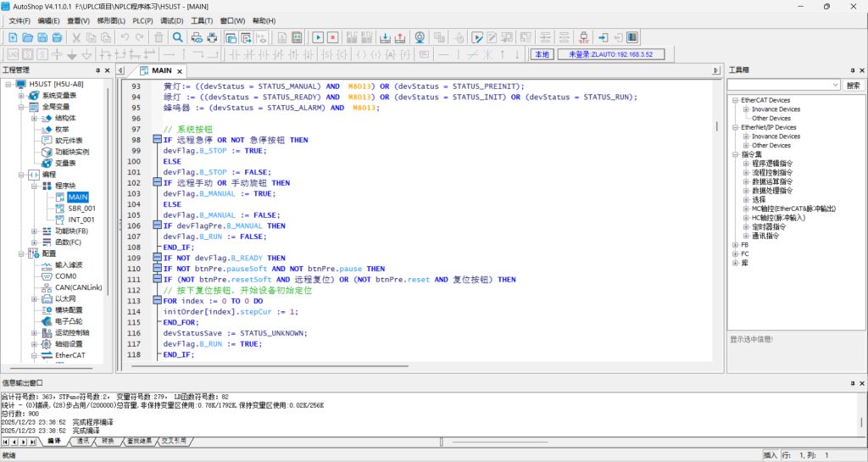Open the PLC(P) menu
868x462 pixels.
coord(142,20)
